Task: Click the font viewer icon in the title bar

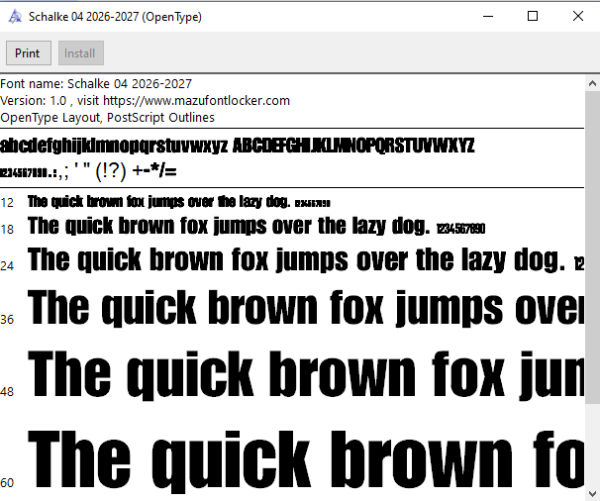Action: tap(15, 16)
